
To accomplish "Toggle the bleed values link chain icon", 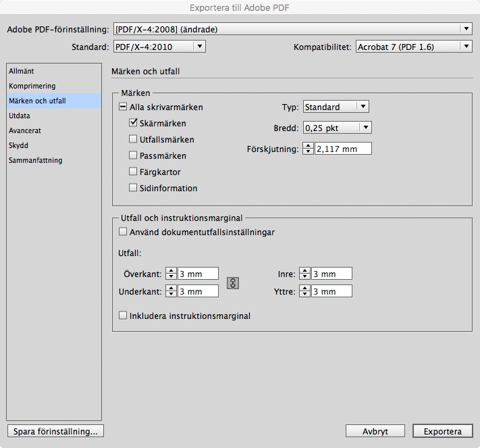I will point(233,283).
